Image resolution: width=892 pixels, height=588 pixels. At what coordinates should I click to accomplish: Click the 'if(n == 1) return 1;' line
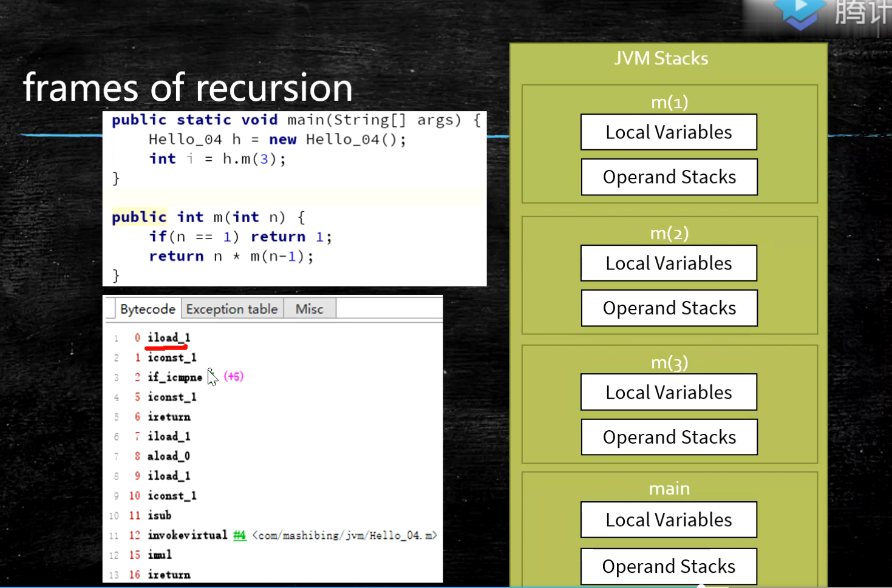point(240,237)
